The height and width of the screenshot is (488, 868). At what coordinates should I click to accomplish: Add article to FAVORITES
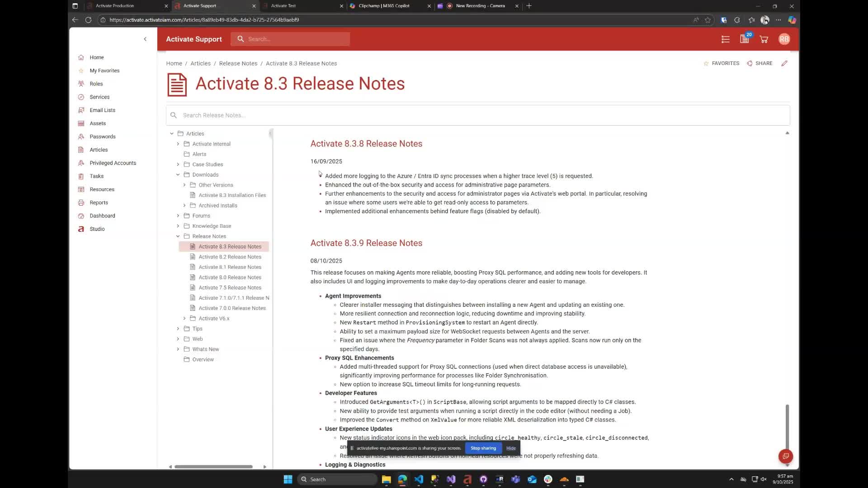(721, 63)
